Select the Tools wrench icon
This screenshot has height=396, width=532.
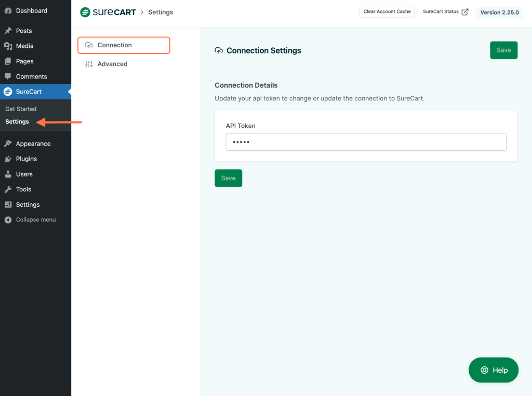(x=7, y=189)
